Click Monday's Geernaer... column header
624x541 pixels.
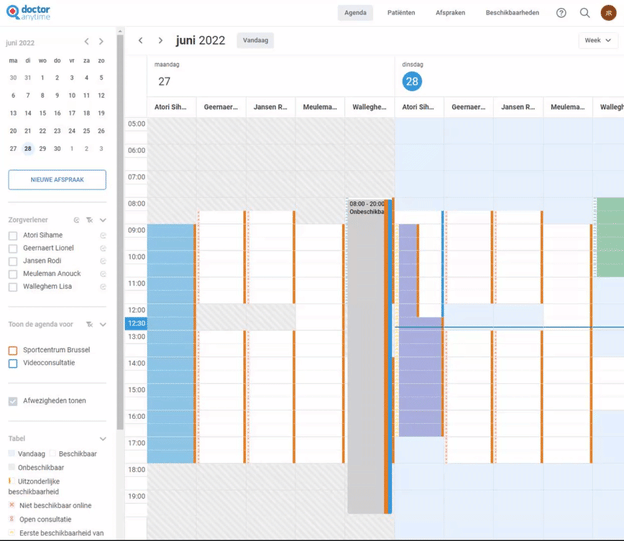tap(221, 107)
